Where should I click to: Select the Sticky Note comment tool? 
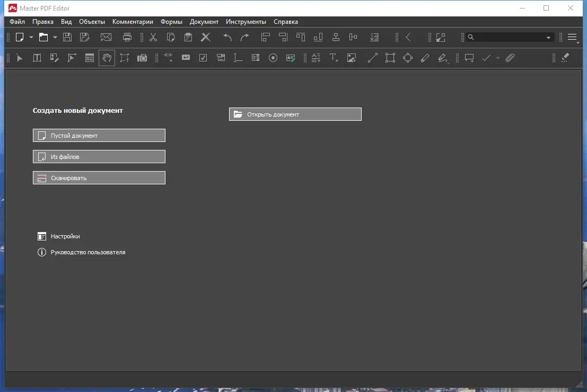pos(469,58)
